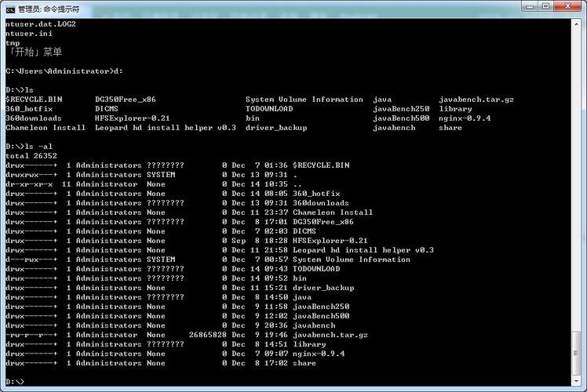Close the command prompt window

(567, 6)
